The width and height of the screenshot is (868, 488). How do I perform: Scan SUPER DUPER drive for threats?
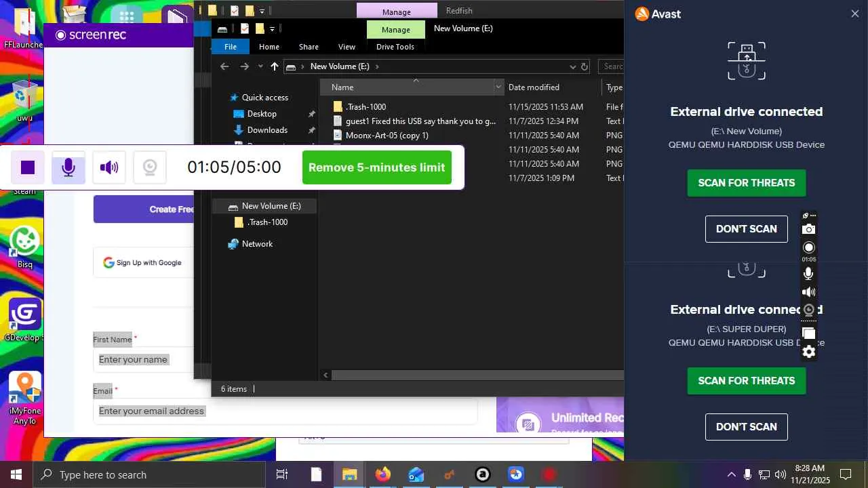click(x=746, y=381)
